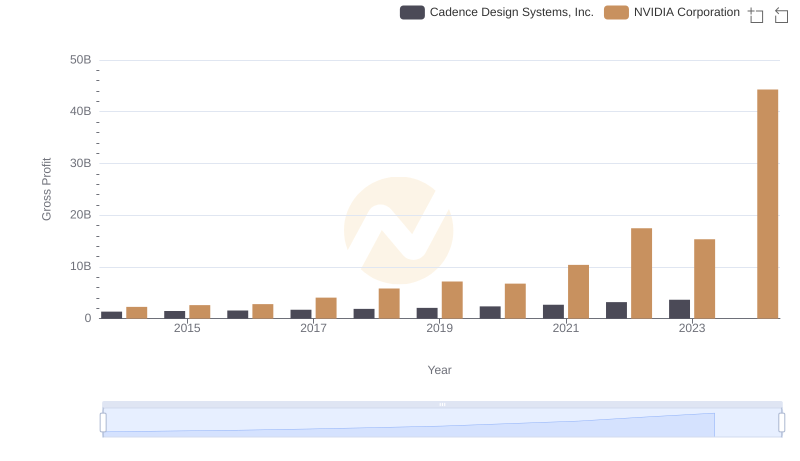Screen dimensions: 800x461
Task: Click Cadence bar for year 2023
Action: 679,309
